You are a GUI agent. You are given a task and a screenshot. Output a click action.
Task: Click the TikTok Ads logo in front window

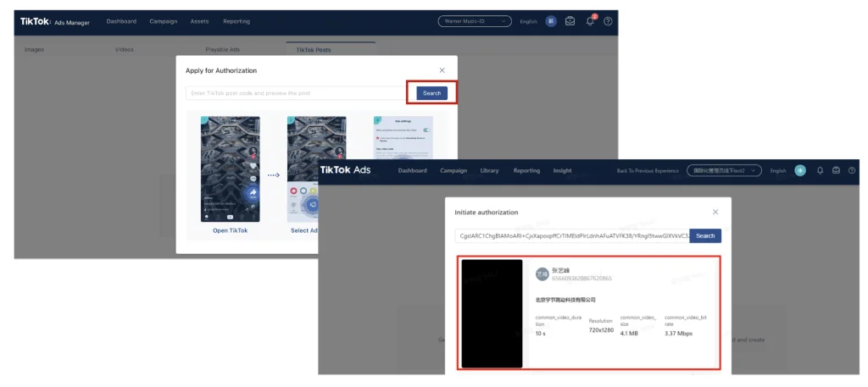pyautogui.click(x=346, y=170)
